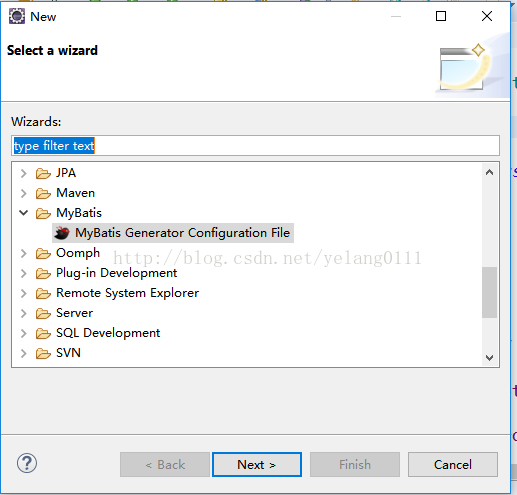Image resolution: width=517 pixels, height=495 pixels.
Task: Click the Oomph folder icon
Action: coord(43,253)
